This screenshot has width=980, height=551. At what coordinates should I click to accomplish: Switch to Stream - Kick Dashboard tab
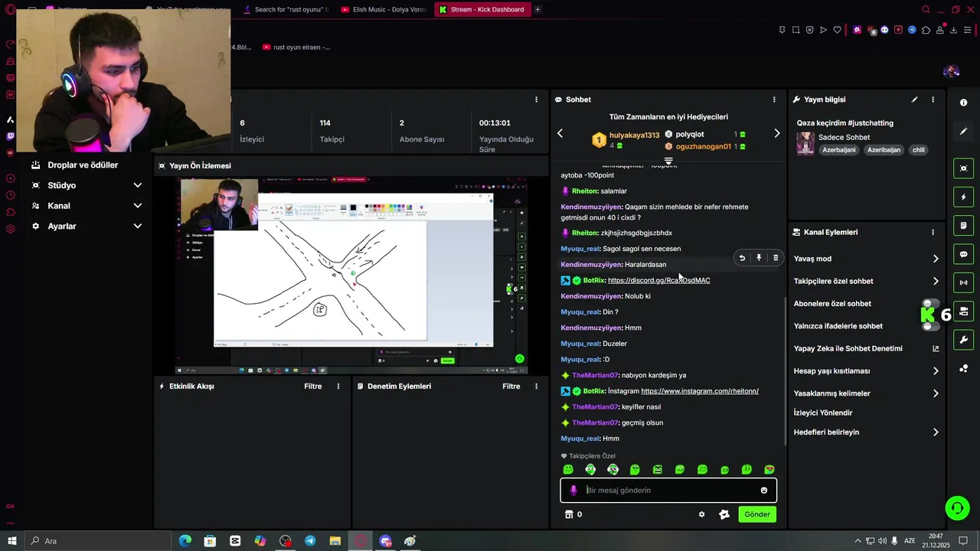(482, 9)
